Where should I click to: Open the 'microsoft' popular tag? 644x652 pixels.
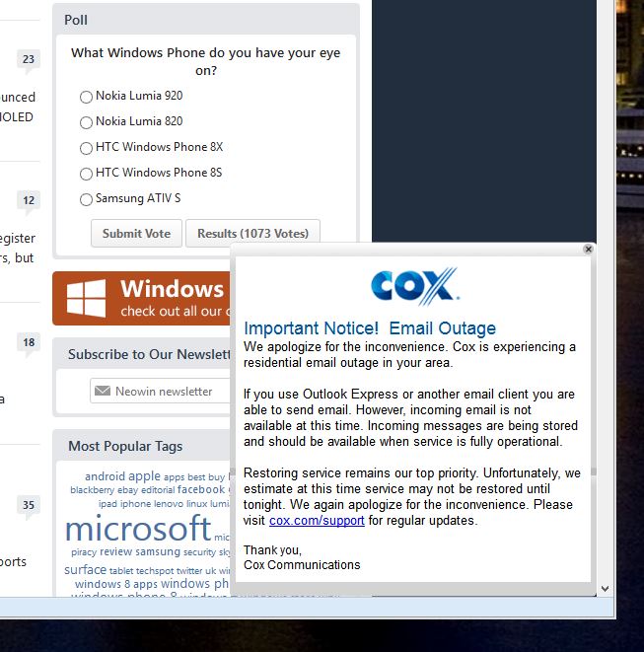click(138, 529)
